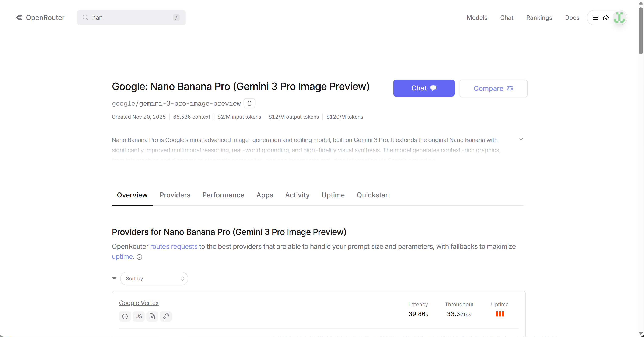Click the page vertical scrollbar thumb

click(x=641, y=31)
